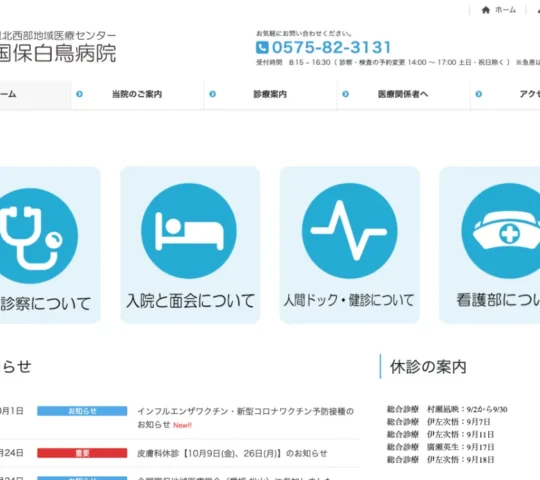Viewport: 540px width, 480px height.
Task: Open the 皮膚科休診 closure notice
Action: click(x=232, y=453)
